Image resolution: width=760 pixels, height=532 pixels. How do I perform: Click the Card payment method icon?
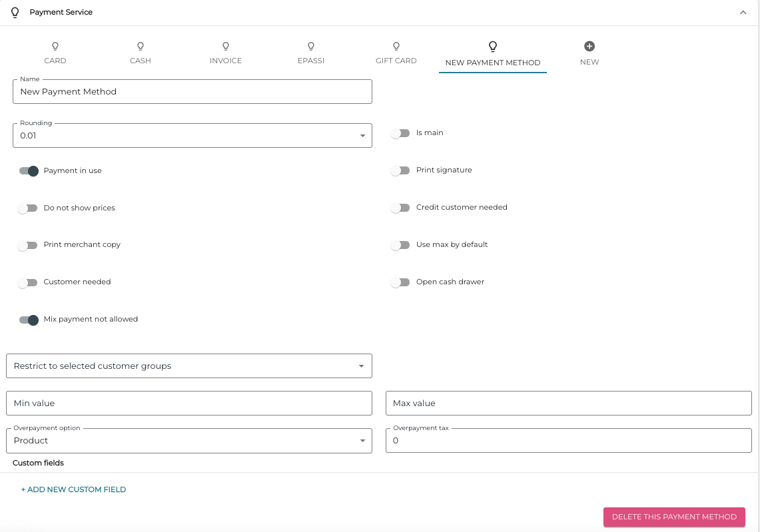point(55,47)
